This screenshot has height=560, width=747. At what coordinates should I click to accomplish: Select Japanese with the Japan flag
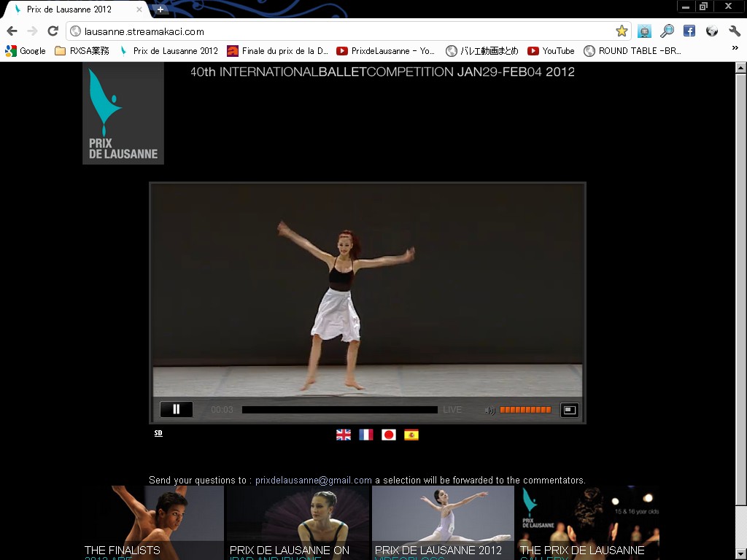(x=389, y=435)
